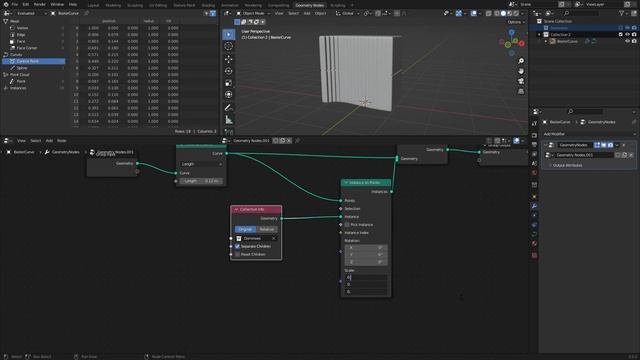This screenshot has width=640, height=360.
Task: Expand the Output Attributes panel
Action: (x=567, y=165)
